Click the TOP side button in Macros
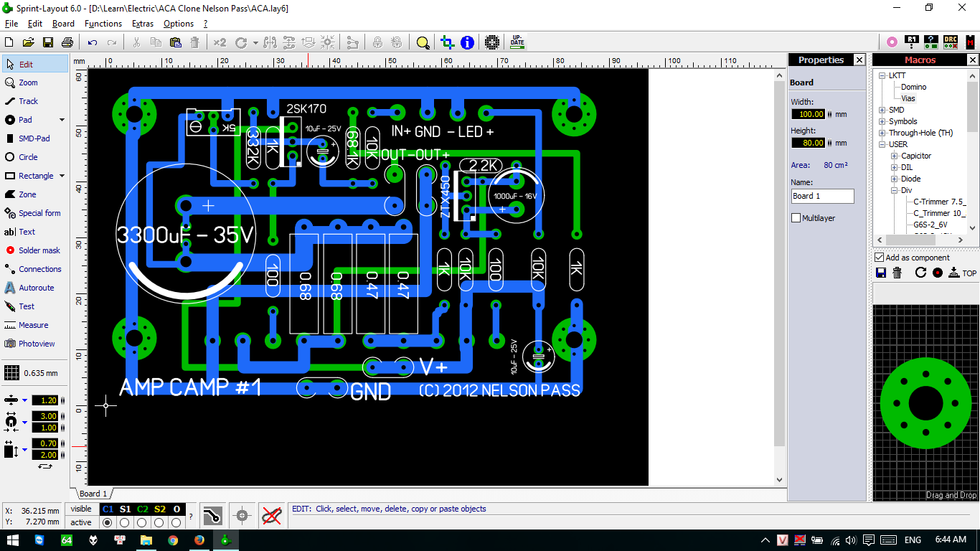Image resolution: width=980 pixels, height=551 pixels. tap(963, 273)
